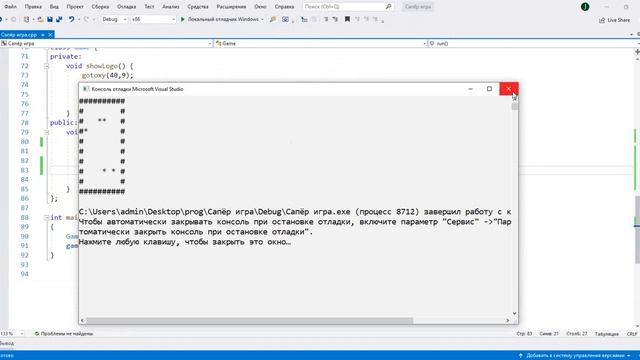Click the private: keyword in code
The image size is (640, 360).
(x=66, y=56)
